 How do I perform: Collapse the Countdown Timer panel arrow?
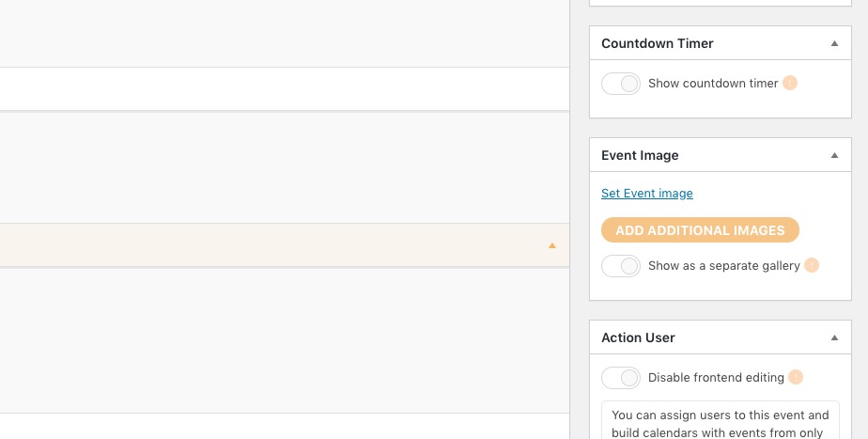pyautogui.click(x=834, y=44)
